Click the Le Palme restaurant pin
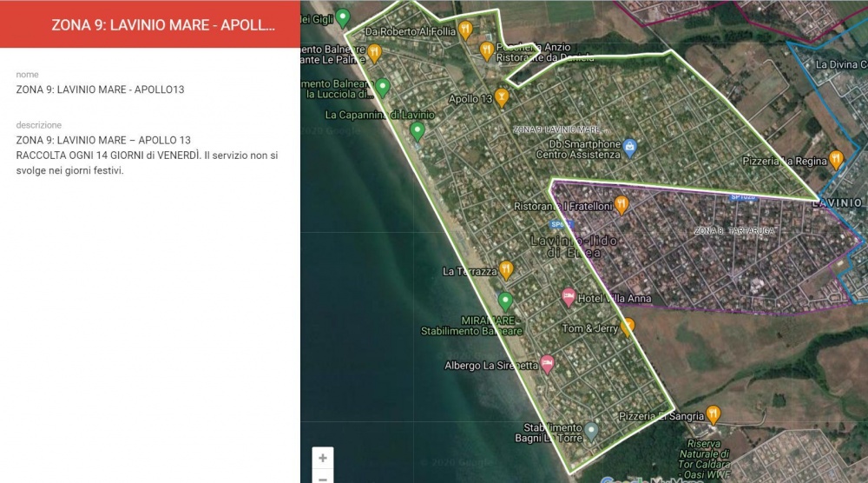This screenshot has width=868, height=483. 375,53
